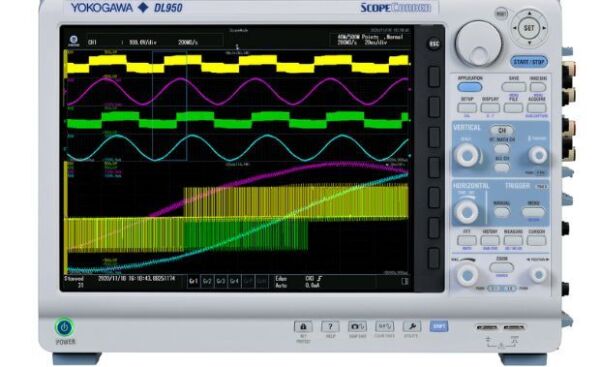Tap the ZOOM key
Viewport: 600px width, 367px height.
click(x=502, y=268)
